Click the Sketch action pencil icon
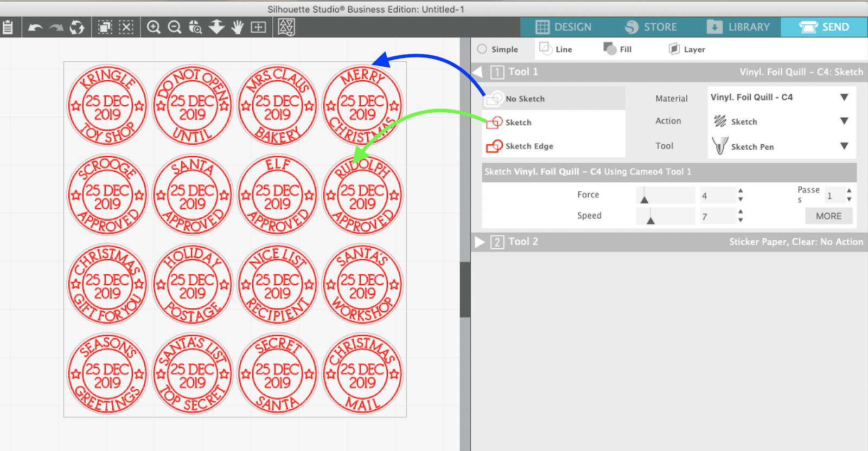 coord(720,121)
